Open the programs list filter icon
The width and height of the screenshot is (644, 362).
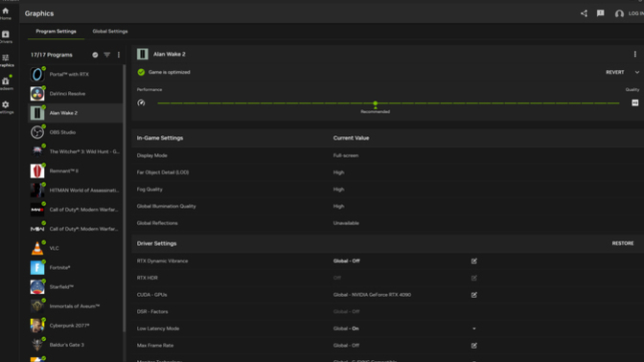coord(106,55)
